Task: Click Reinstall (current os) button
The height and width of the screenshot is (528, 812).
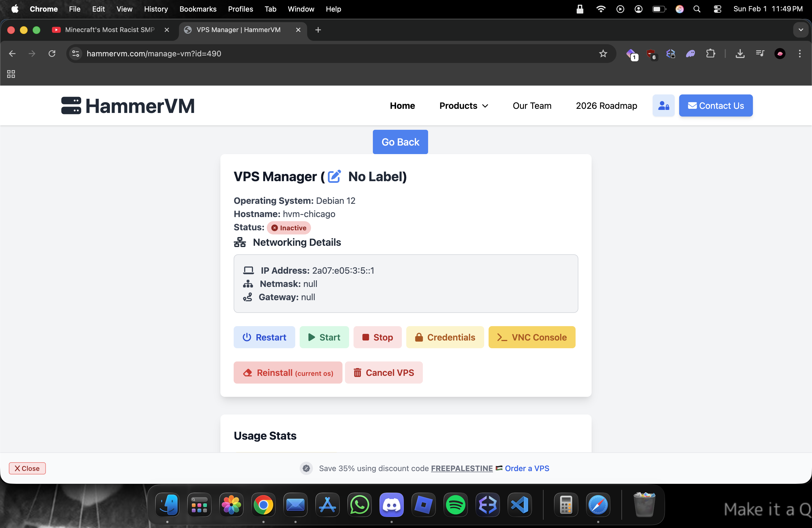Action: tap(288, 373)
